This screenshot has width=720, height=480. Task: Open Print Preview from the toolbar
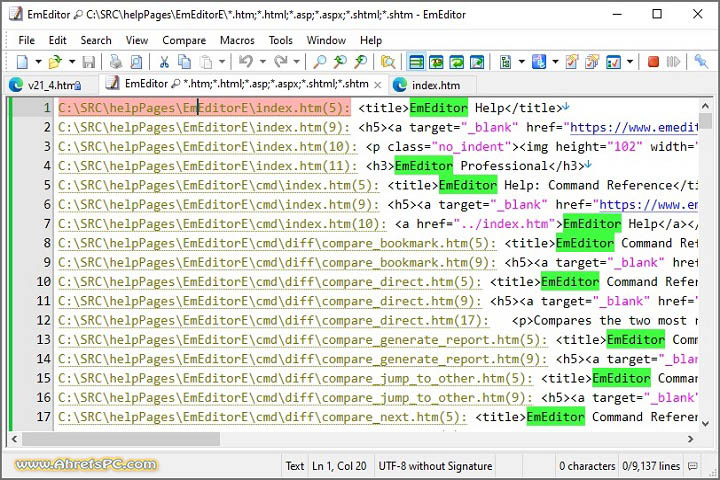136,62
